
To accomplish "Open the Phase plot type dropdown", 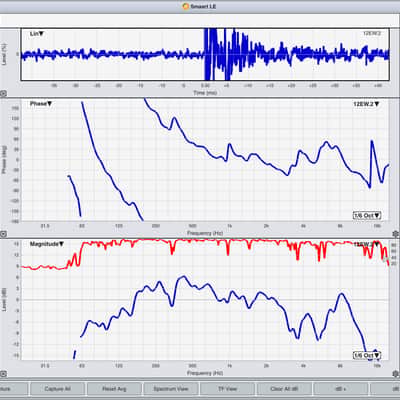I will click(x=41, y=104).
